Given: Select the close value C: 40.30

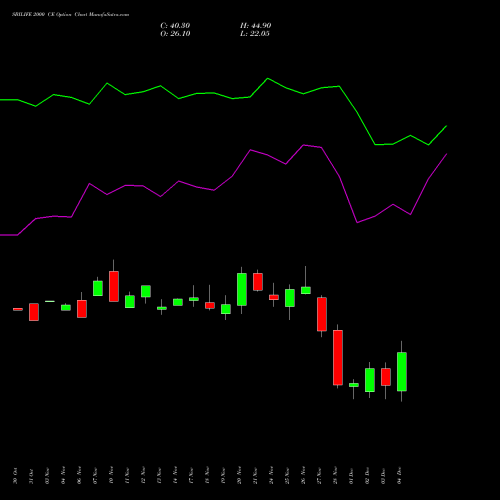Looking at the screenshot, I should click(175, 26).
